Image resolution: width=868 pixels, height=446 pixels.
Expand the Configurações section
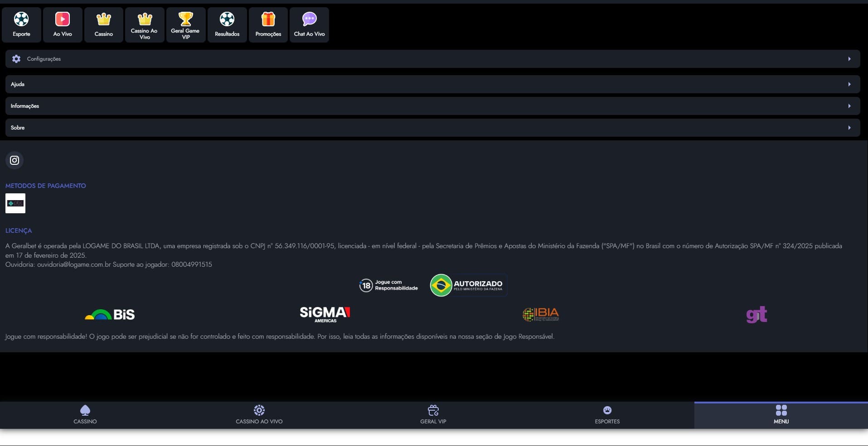(432, 59)
